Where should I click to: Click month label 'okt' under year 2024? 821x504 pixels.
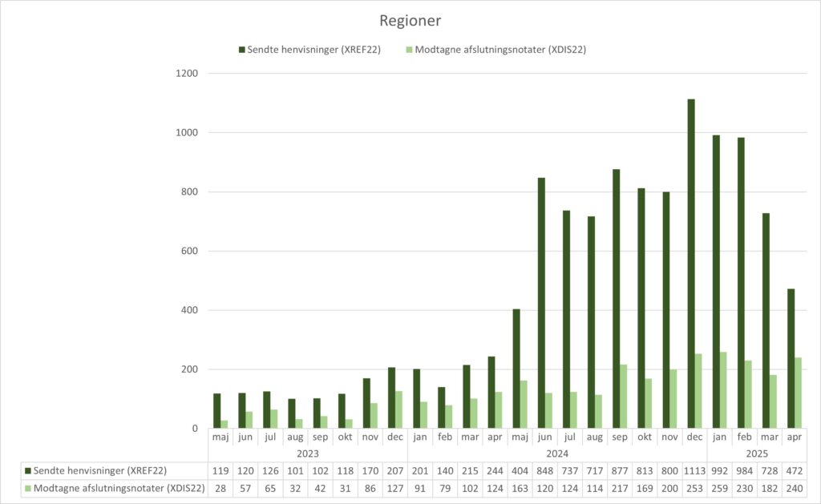[x=645, y=437]
